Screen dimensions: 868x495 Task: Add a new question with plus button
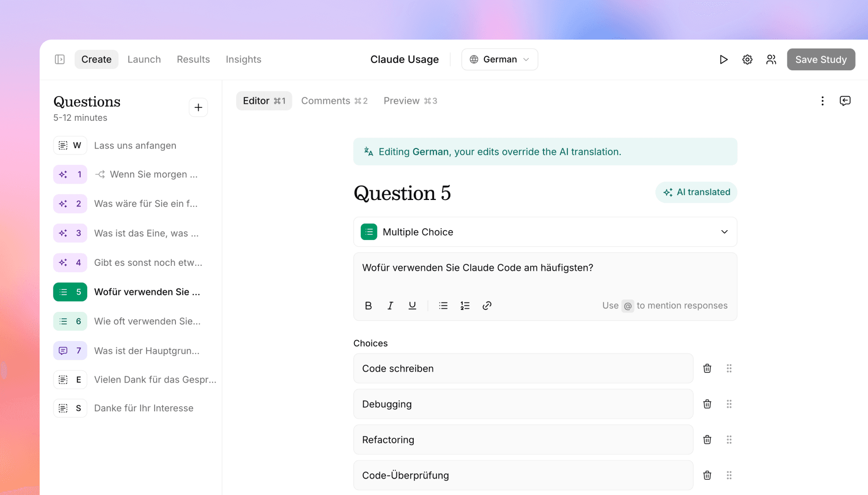[x=198, y=107]
